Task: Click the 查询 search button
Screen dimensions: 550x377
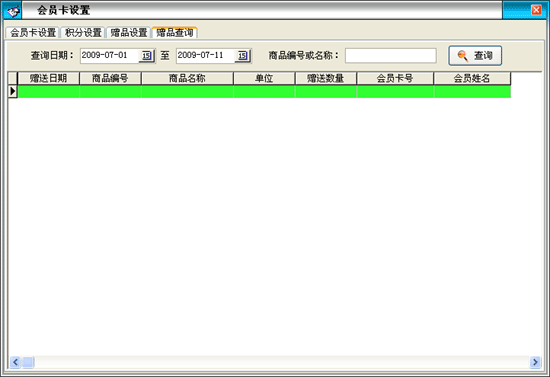Action: [x=475, y=55]
